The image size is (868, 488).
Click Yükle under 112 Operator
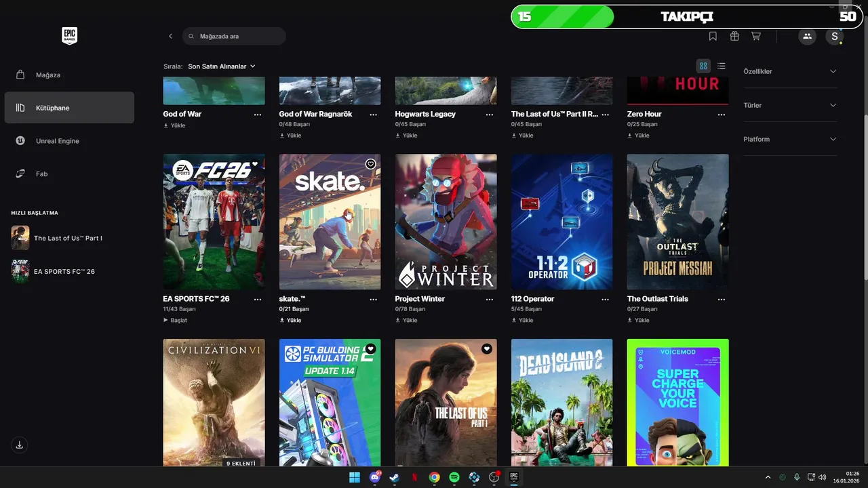click(522, 320)
